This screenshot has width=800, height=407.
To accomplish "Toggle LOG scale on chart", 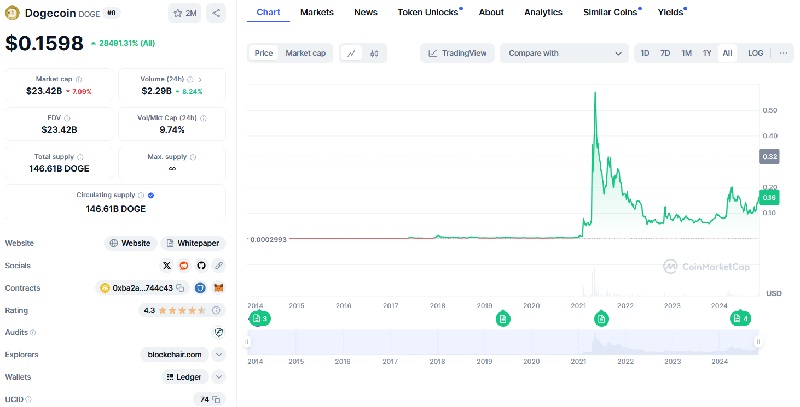I will pos(756,53).
